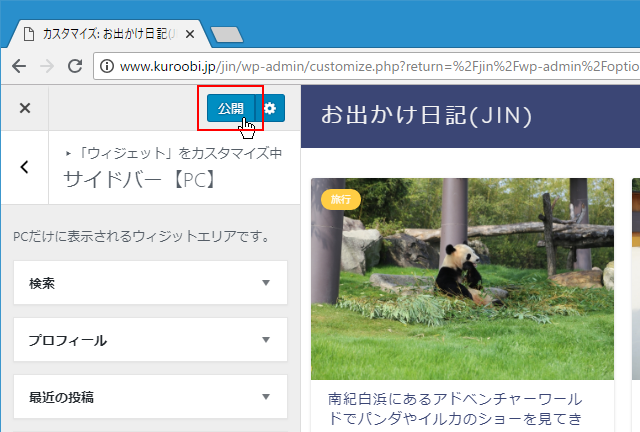
Task: Click the partially visible post at right edge
Action: pyautogui.click(x=636, y=280)
